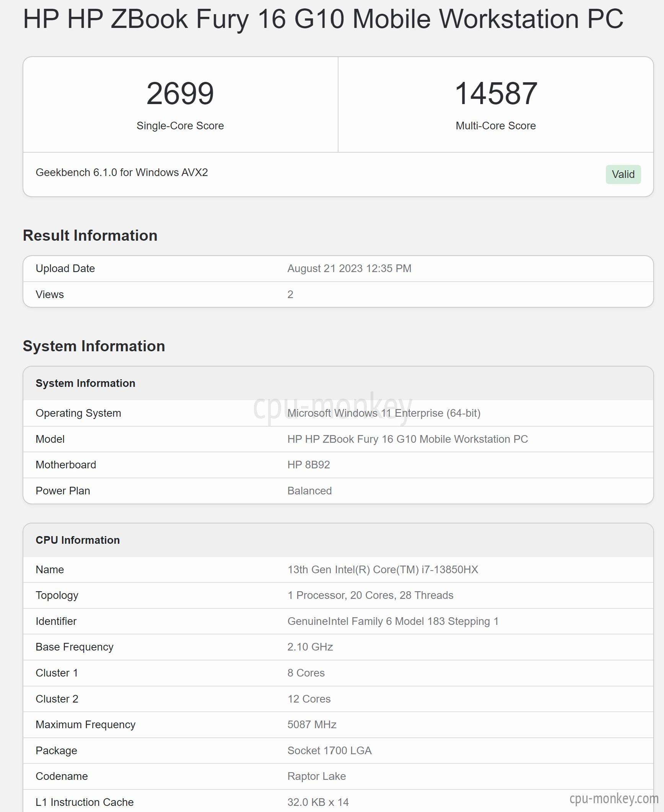
Task: Click the page title HP ZBook Fury 16 G10
Action: pyautogui.click(x=323, y=19)
